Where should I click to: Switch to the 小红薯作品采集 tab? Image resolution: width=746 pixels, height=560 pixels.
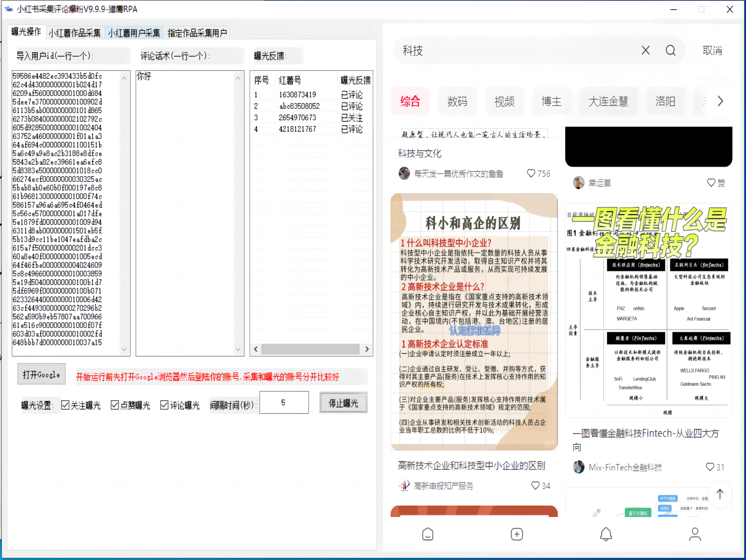pos(75,33)
